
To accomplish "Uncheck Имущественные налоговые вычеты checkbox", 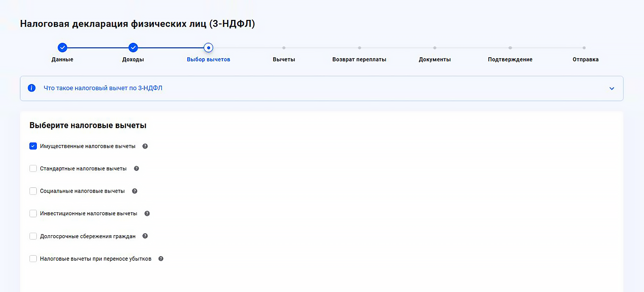I will click(33, 146).
